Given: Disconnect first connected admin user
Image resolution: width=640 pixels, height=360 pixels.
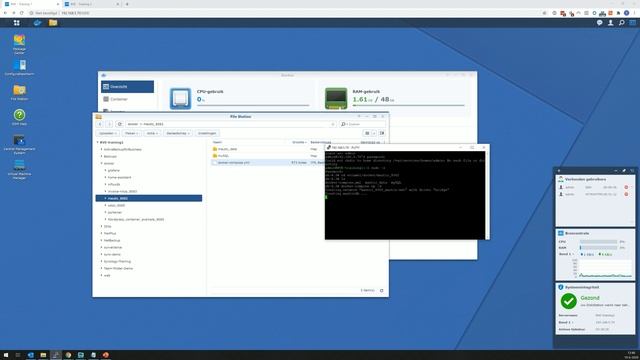Looking at the screenshot, I should [626, 187].
